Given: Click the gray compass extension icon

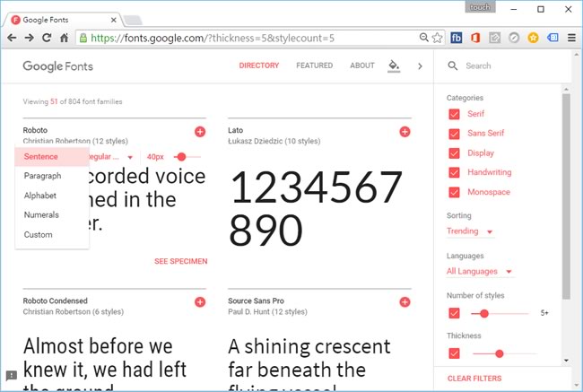Looking at the screenshot, I should point(514,38).
